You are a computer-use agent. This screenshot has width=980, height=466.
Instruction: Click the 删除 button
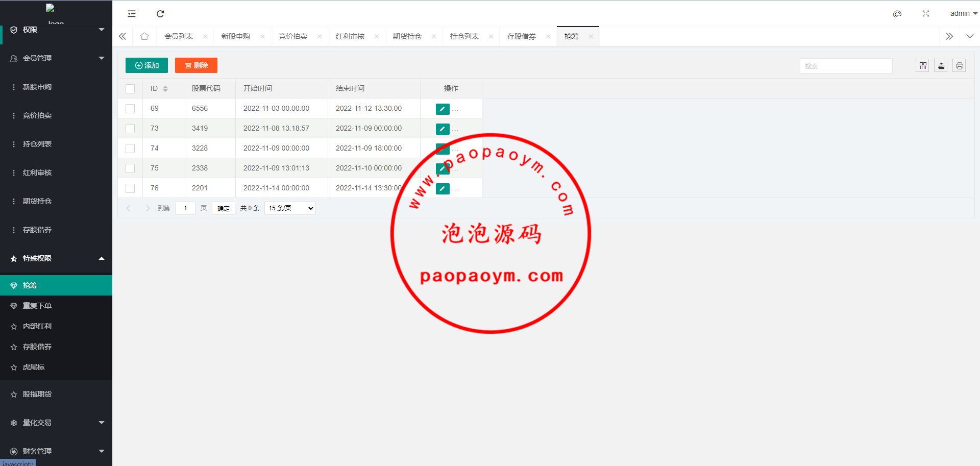pos(196,65)
